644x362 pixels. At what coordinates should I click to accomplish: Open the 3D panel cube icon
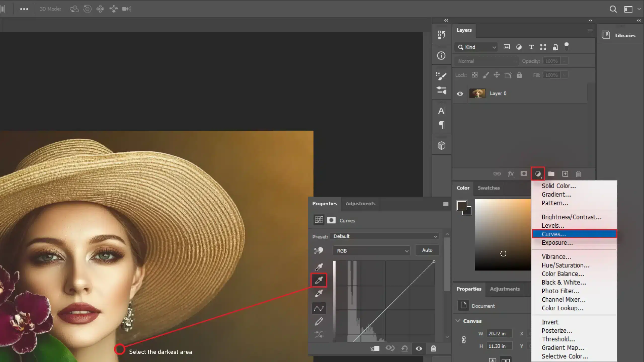tap(441, 146)
